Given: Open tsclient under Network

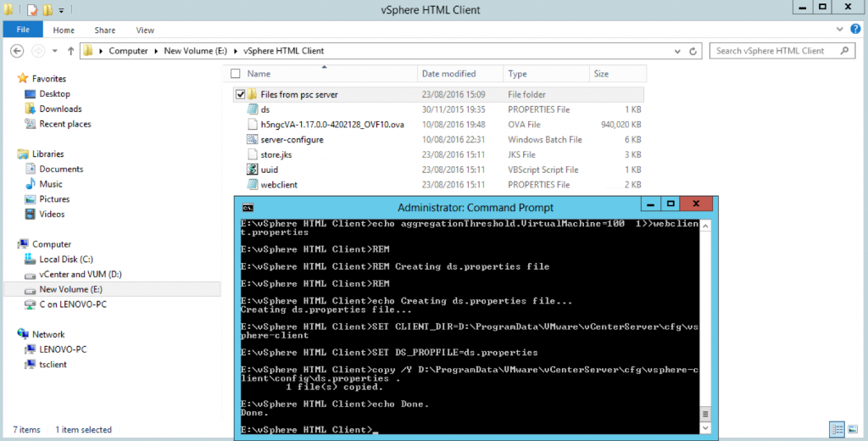Looking at the screenshot, I should click(53, 365).
